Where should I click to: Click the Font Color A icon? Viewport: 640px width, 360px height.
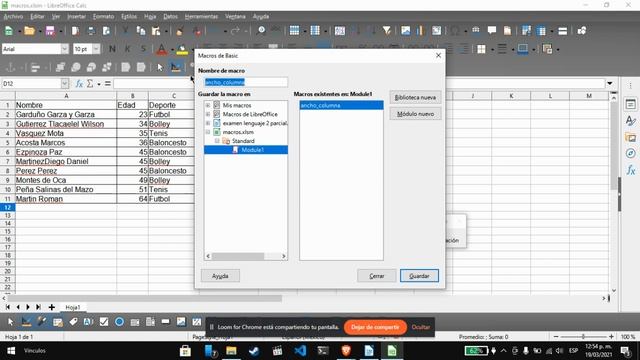coord(162,49)
